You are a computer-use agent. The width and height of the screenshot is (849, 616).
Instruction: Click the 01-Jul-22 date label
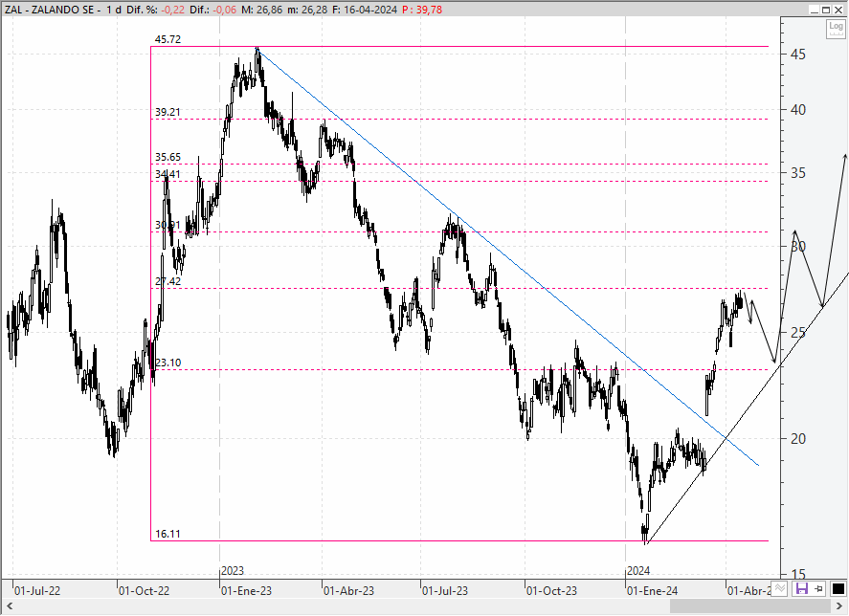36,590
